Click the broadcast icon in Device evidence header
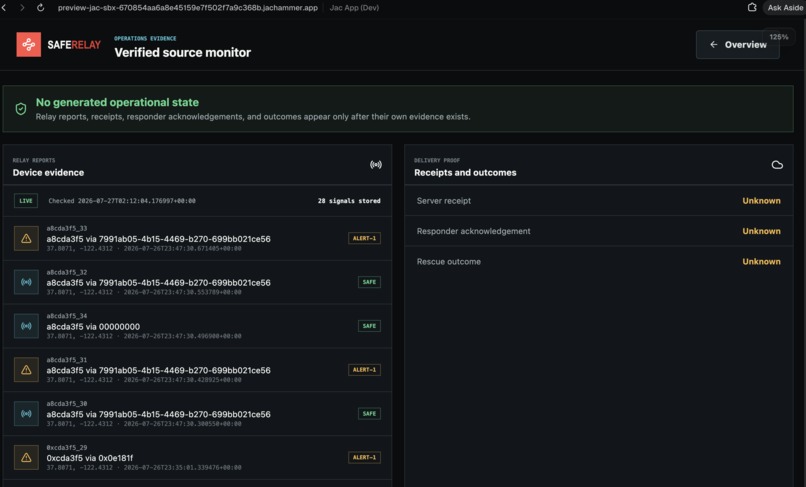The width and height of the screenshot is (806, 487). tap(376, 165)
